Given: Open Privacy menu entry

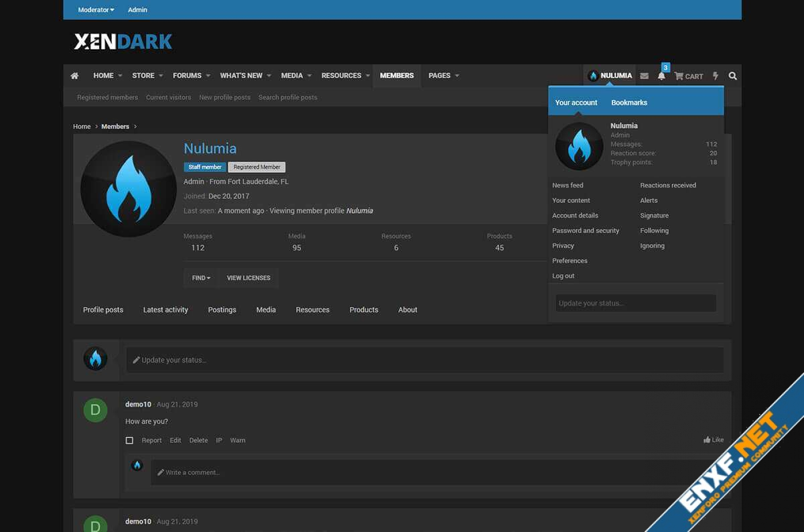Looking at the screenshot, I should 563,245.
